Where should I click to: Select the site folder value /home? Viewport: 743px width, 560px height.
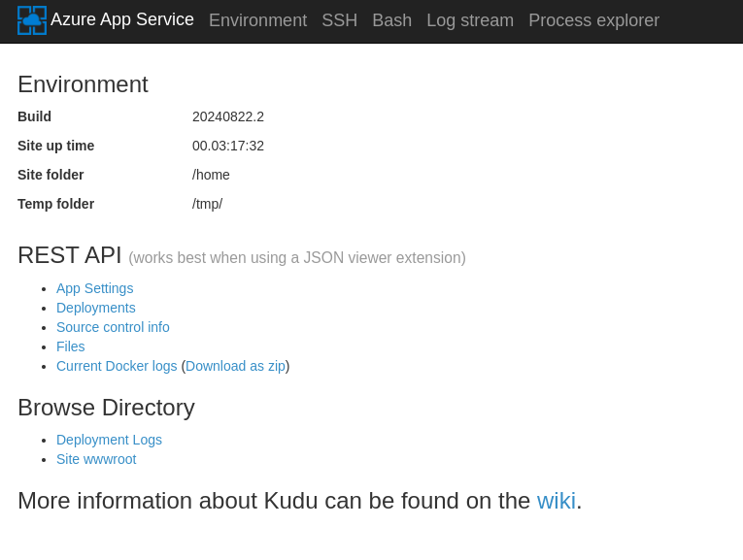pyautogui.click(x=211, y=175)
